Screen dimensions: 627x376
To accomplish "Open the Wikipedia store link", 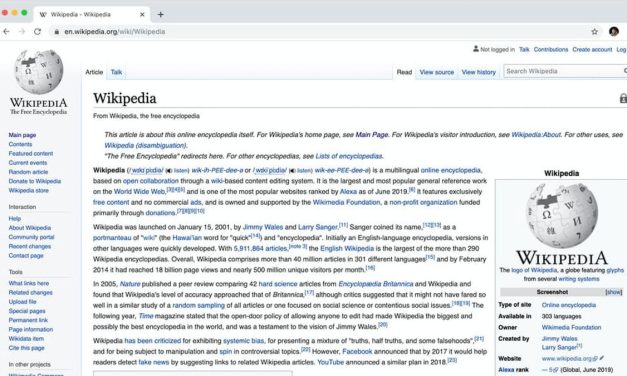I will 28,190.
